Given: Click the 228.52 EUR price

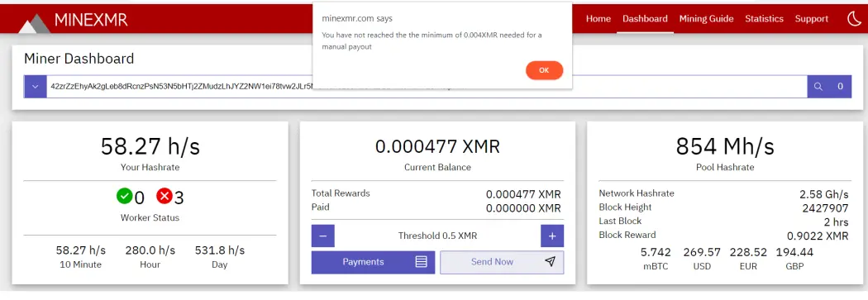Looking at the screenshot, I should coord(748,252).
